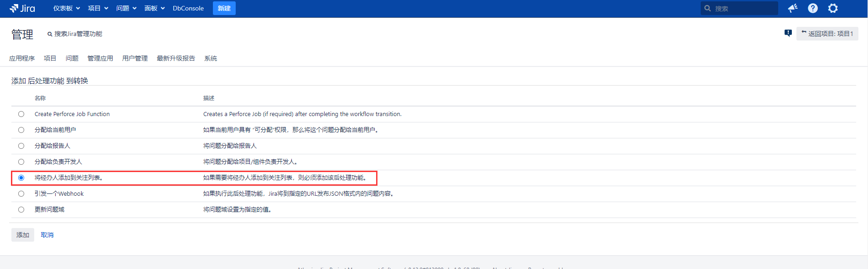Select the Create Perforce Job Function radio button
Screen dimensions: 868x269
click(x=21, y=114)
